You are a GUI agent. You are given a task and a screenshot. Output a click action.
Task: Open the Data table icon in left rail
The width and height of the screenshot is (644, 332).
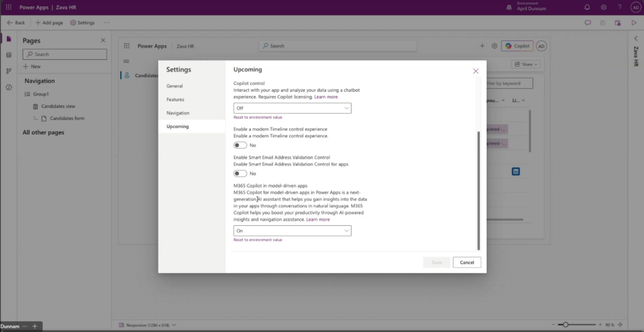pyautogui.click(x=9, y=55)
